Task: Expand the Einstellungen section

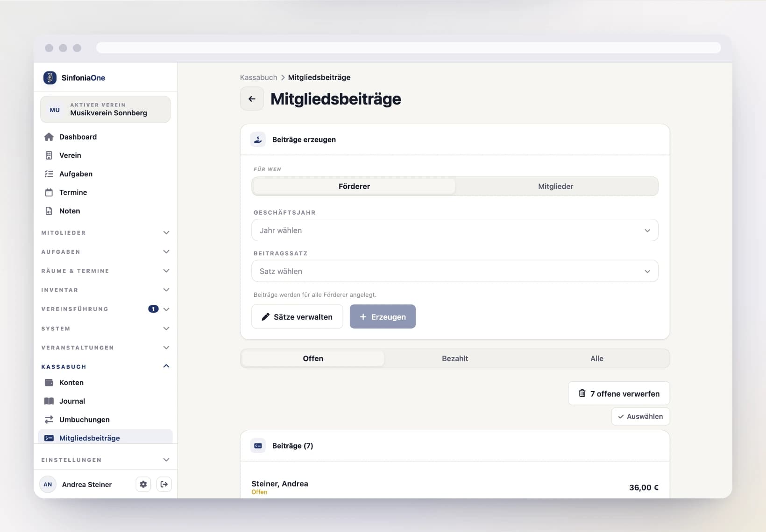Action: pos(105,460)
